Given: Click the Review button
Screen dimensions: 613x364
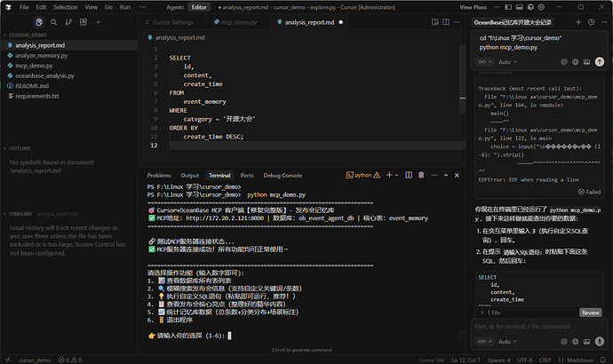Looking at the screenshot, I should 590,313.
